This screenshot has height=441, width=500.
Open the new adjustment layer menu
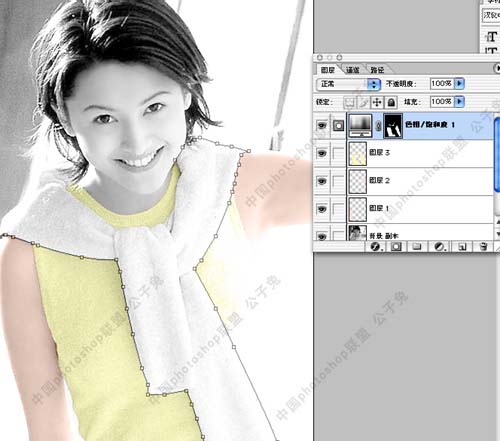pos(440,247)
